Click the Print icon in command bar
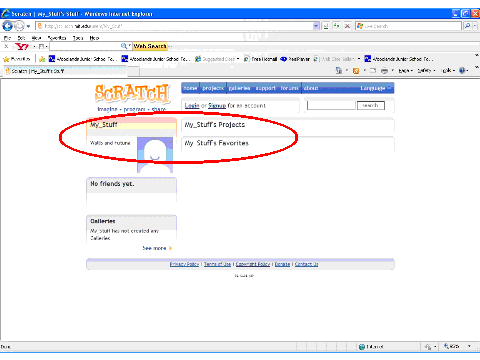This screenshot has width=480, height=360. (x=384, y=71)
